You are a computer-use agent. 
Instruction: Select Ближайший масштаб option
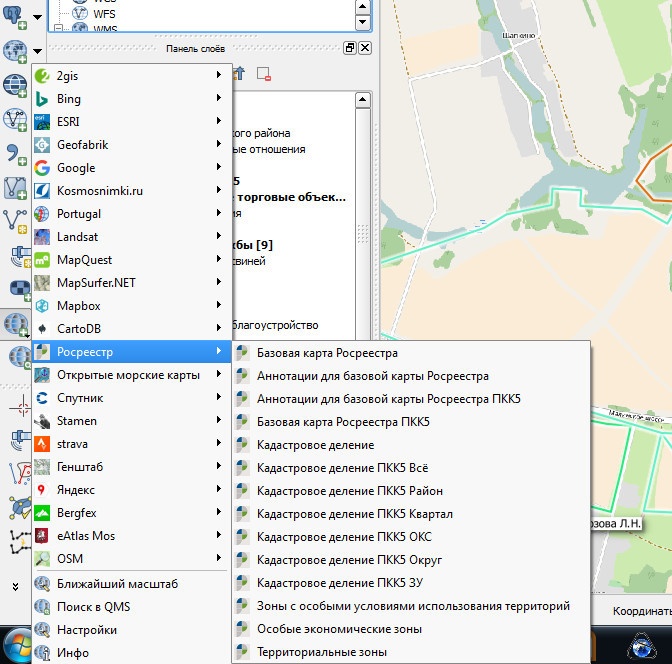(132, 584)
